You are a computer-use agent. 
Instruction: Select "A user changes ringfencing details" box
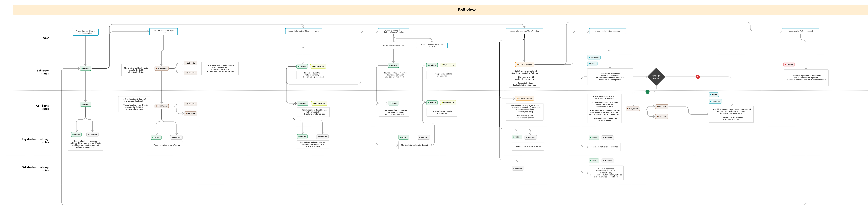tap(432, 45)
